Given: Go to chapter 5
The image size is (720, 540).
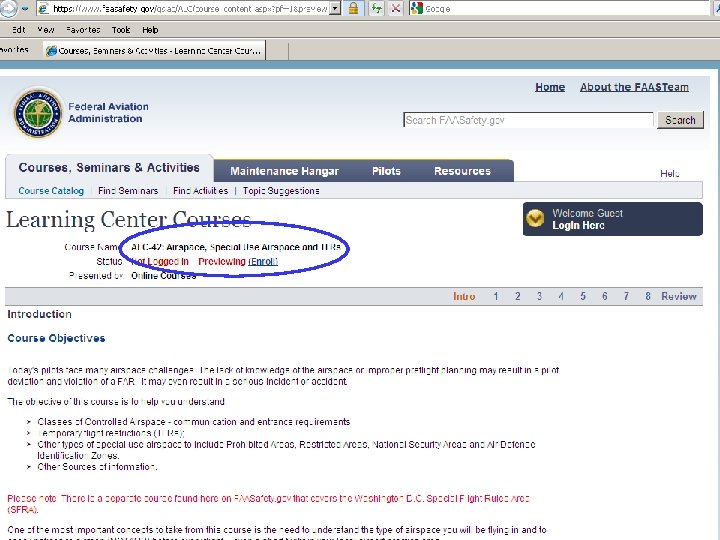Looking at the screenshot, I should tap(583, 296).
